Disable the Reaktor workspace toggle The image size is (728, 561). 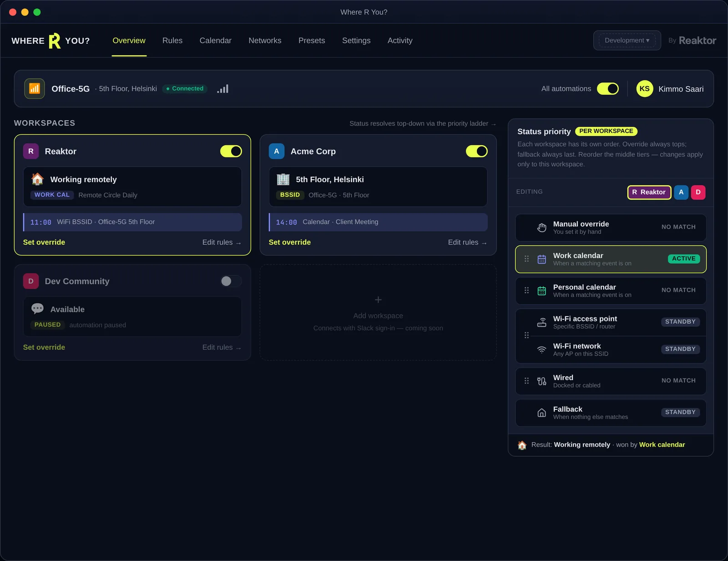pos(231,151)
